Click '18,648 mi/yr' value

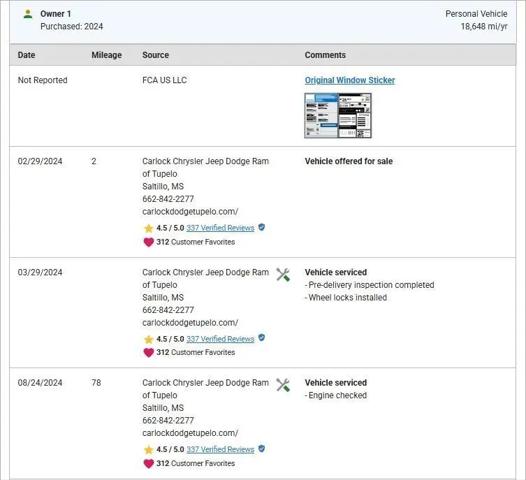pos(484,26)
